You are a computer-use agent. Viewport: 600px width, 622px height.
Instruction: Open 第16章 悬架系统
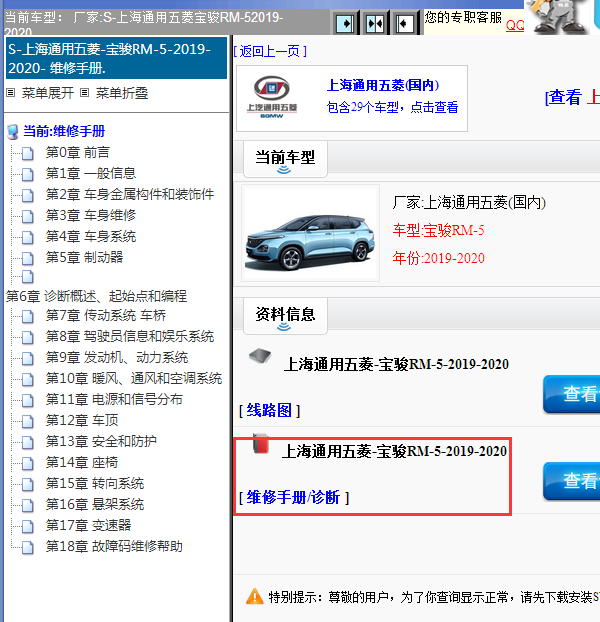[x=95, y=505]
